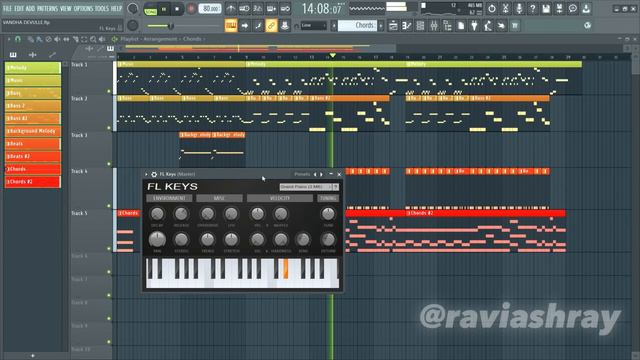Image resolution: width=640 pixels, height=360 pixels.
Task: Click the save project floppy icon
Action: pos(546,9)
